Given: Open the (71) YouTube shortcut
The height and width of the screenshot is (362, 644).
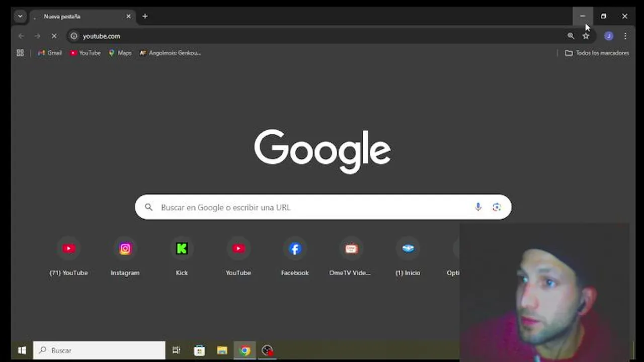Looking at the screenshot, I should point(69,257).
